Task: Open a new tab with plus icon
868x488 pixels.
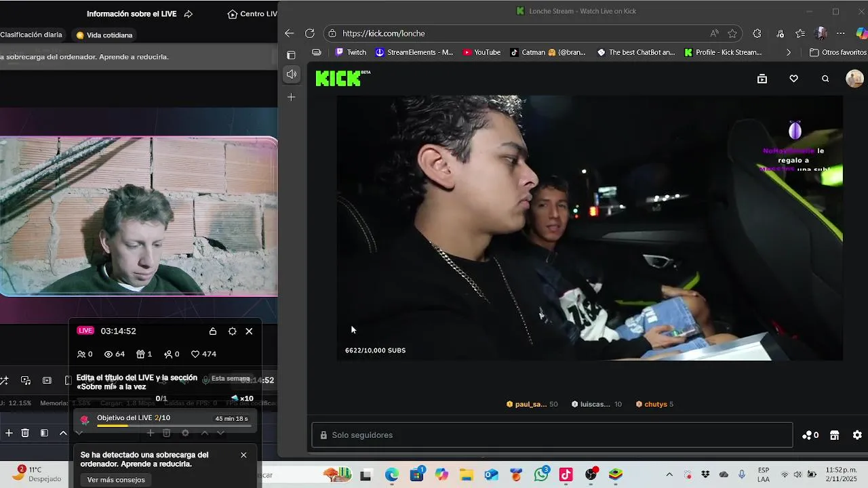Action: (291, 97)
